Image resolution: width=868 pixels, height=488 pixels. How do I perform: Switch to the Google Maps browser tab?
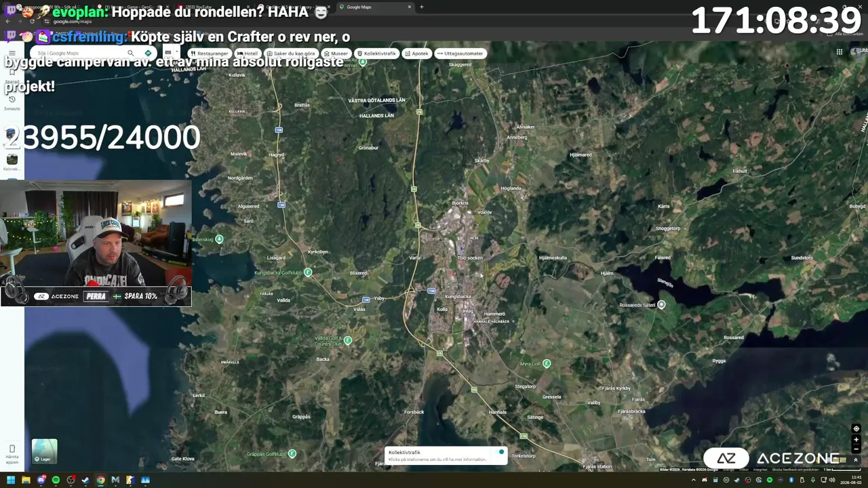click(375, 7)
